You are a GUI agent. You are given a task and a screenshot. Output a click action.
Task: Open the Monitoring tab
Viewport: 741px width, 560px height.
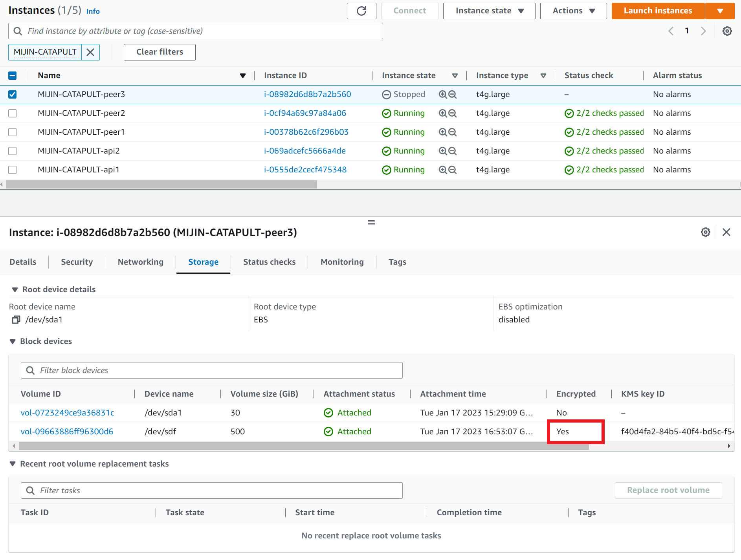tap(342, 262)
